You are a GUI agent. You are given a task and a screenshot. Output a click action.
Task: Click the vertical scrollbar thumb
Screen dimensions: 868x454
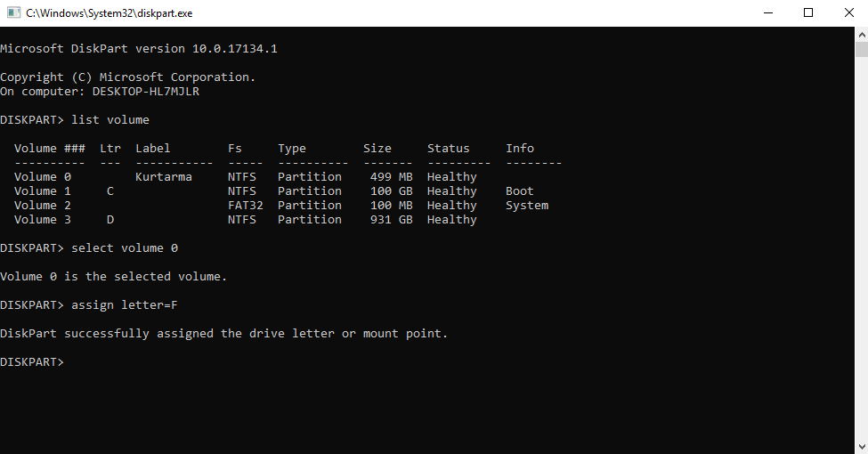(861, 50)
